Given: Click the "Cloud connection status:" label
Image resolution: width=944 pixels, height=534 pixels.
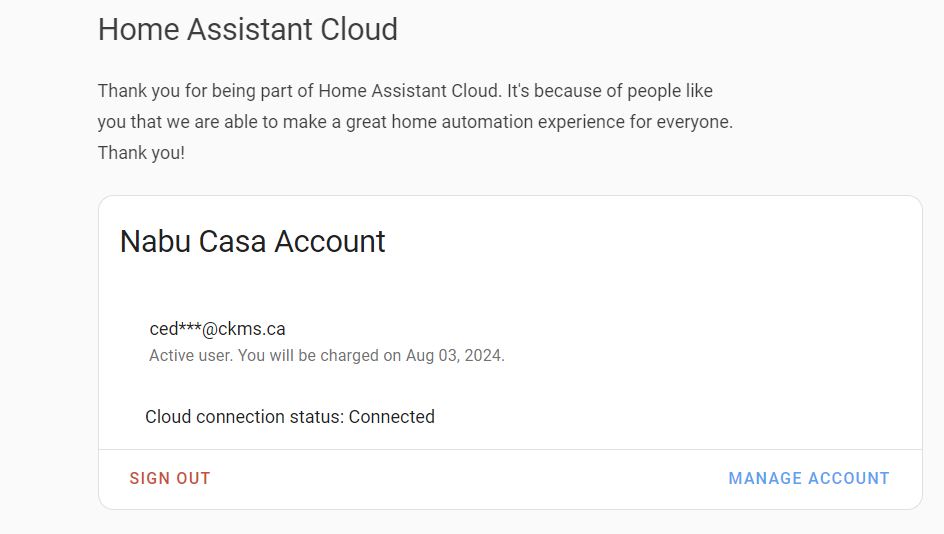Looking at the screenshot, I should (244, 417).
